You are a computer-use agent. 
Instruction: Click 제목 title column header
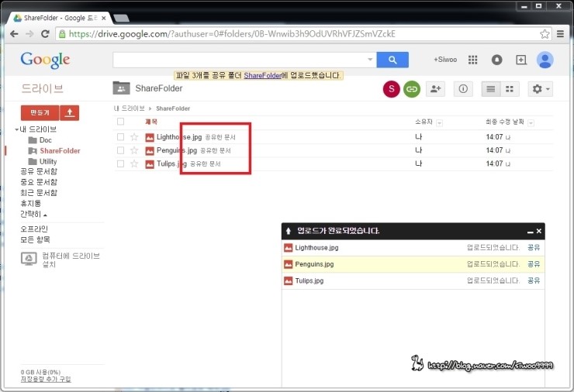pos(151,122)
